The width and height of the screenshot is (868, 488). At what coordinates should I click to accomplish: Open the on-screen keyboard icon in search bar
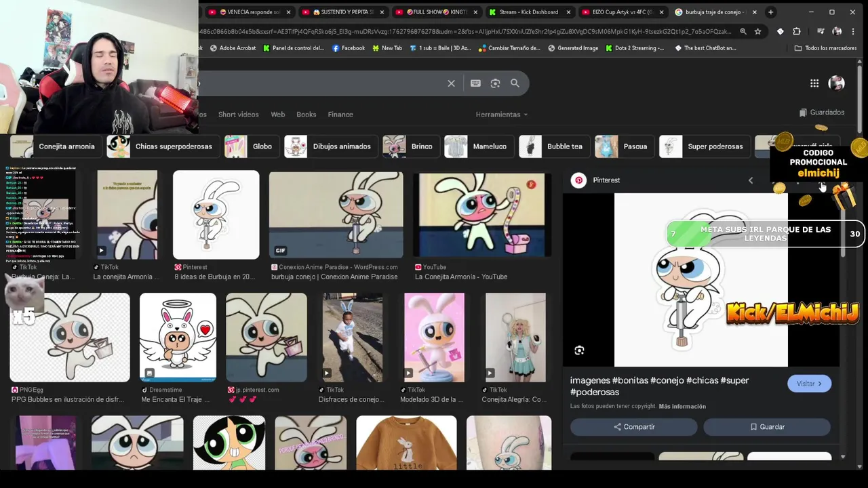pyautogui.click(x=475, y=83)
